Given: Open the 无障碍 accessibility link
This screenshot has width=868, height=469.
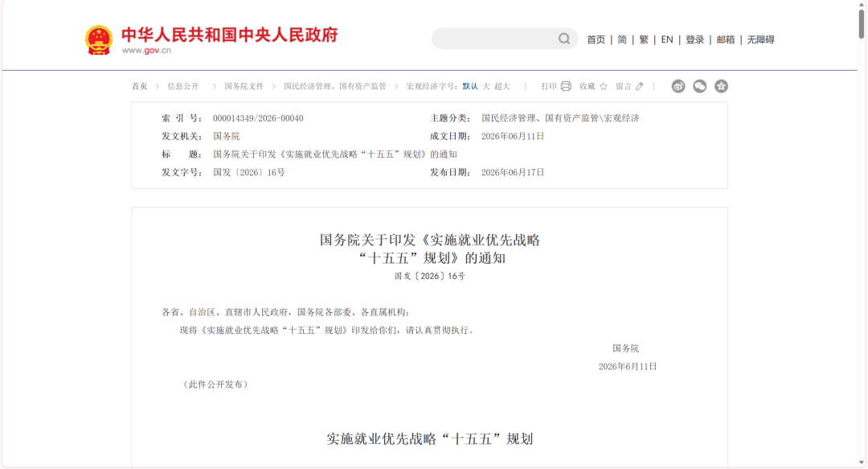Looking at the screenshot, I should coord(760,39).
